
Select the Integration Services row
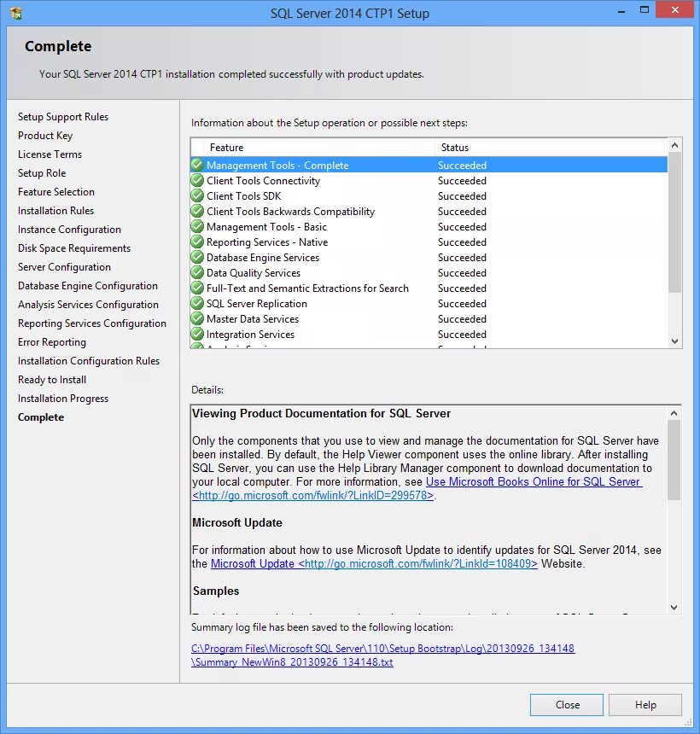coord(429,335)
